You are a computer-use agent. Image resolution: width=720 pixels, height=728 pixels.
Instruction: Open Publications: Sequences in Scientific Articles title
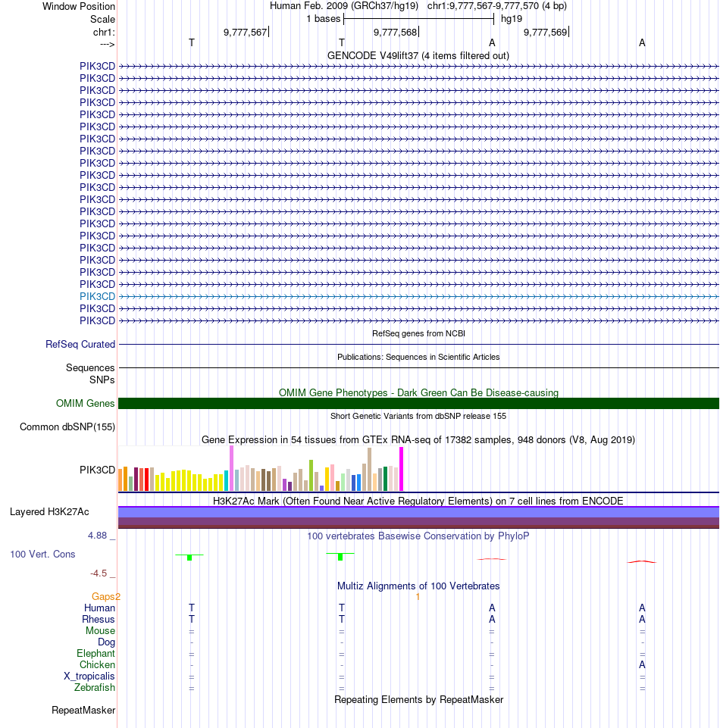[x=418, y=357]
